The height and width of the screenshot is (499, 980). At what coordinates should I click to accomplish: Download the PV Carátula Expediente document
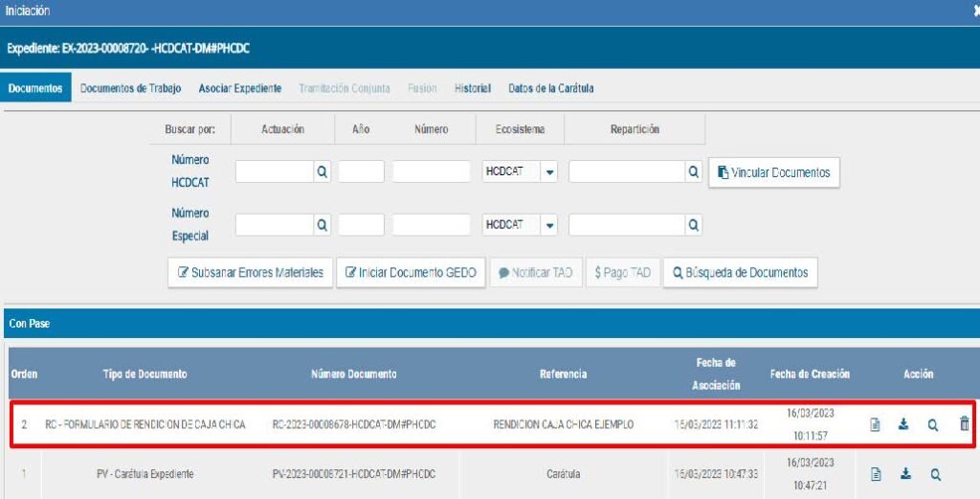click(x=905, y=474)
